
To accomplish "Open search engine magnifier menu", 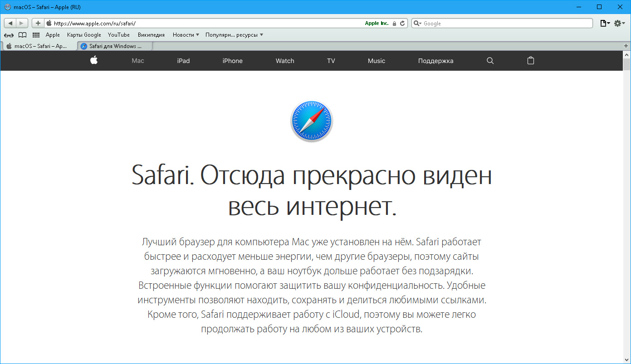I will click(x=417, y=23).
